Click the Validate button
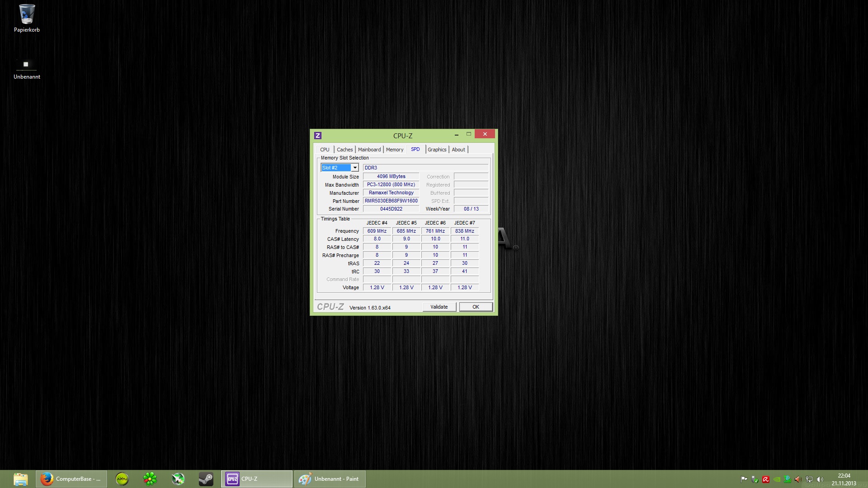868x488 pixels. tap(439, 307)
